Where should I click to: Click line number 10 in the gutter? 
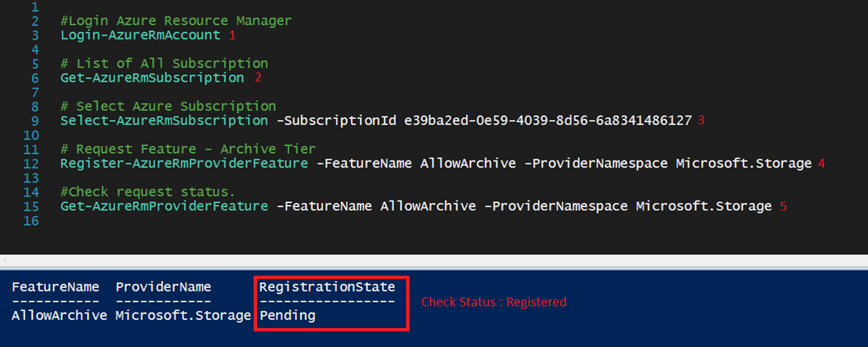[x=32, y=135]
